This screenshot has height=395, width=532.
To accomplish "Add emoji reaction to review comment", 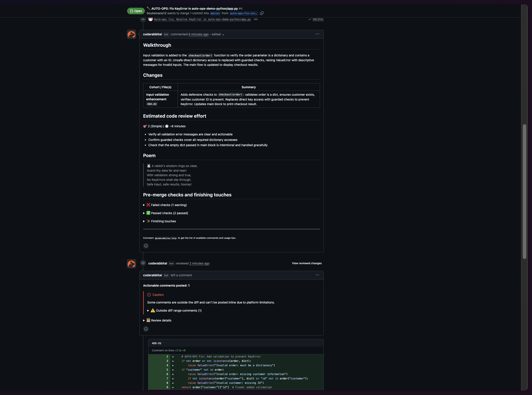I will 146,329.
